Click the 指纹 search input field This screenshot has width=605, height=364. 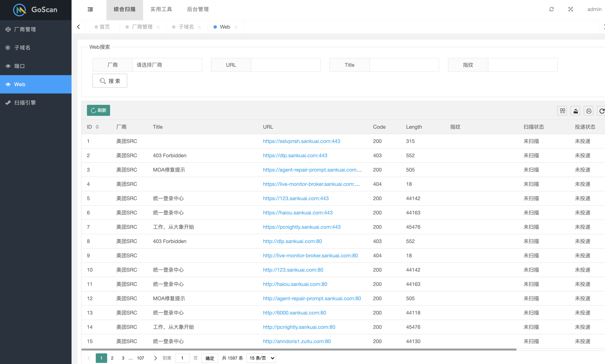point(523,65)
